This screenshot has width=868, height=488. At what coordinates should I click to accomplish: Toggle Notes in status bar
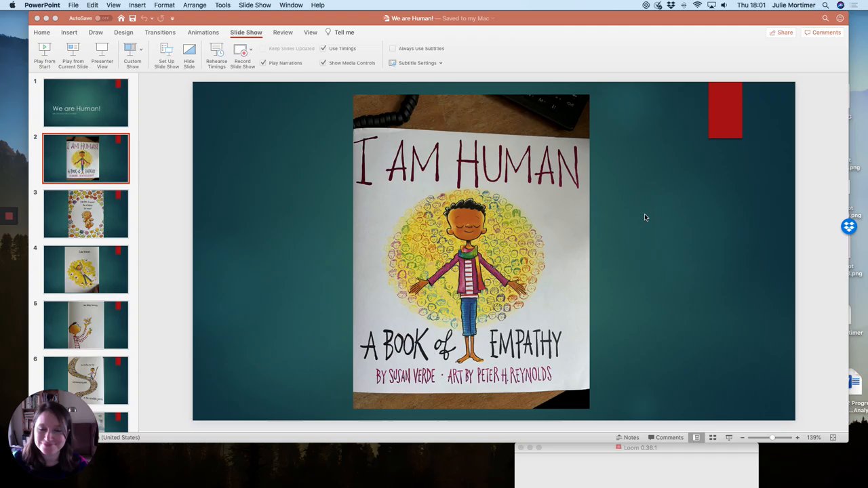pyautogui.click(x=627, y=438)
